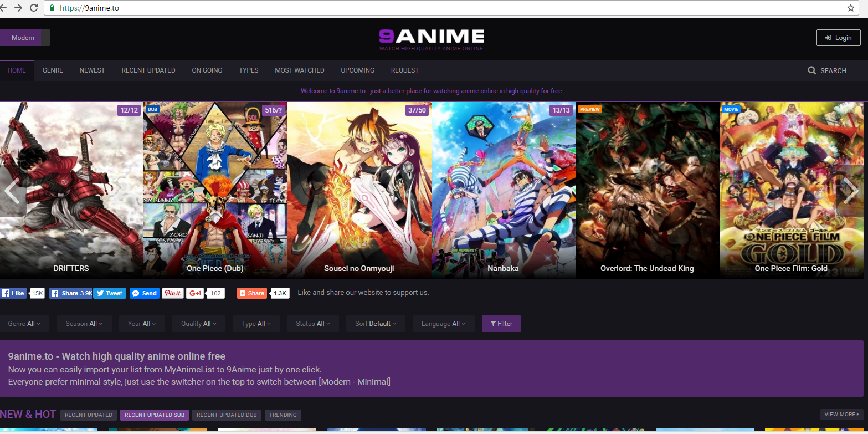Image resolution: width=868 pixels, height=434 pixels.
Task: Click the orange AddThis Share button
Action: point(252,293)
